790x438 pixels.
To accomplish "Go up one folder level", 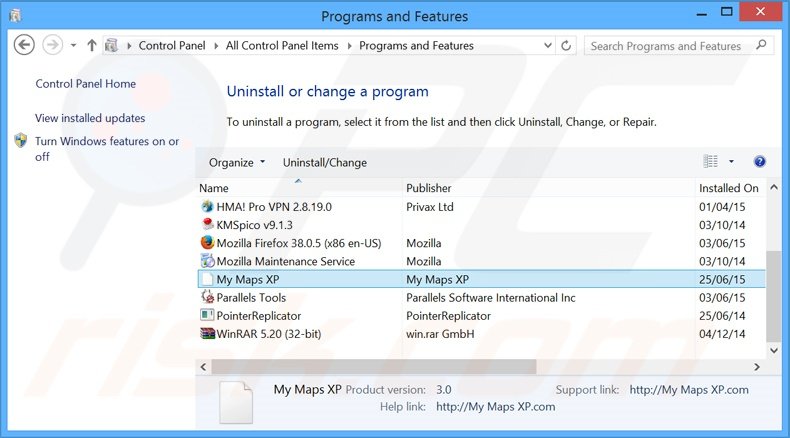I will [92, 45].
